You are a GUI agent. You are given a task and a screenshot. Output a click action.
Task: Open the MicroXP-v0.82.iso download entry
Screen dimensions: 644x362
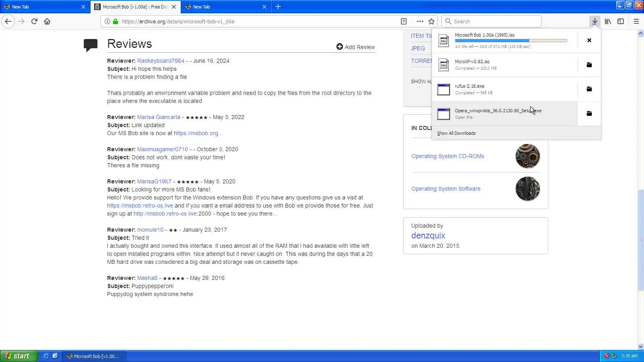click(505, 65)
